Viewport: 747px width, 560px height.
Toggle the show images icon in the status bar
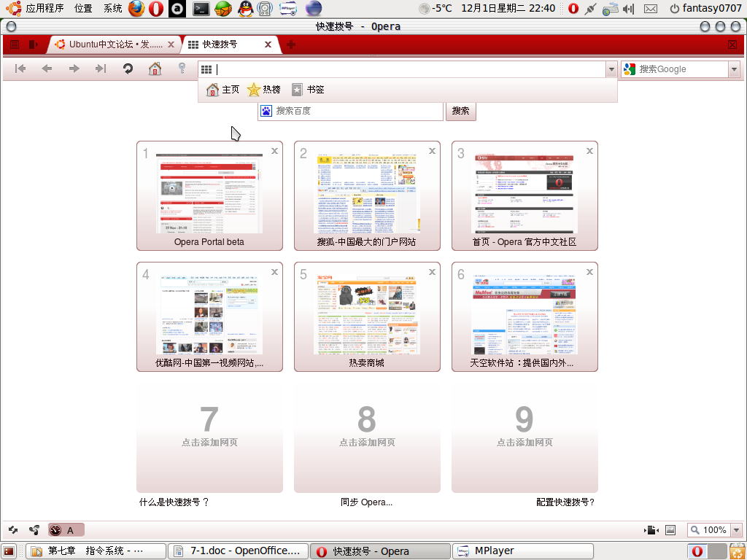point(670,529)
